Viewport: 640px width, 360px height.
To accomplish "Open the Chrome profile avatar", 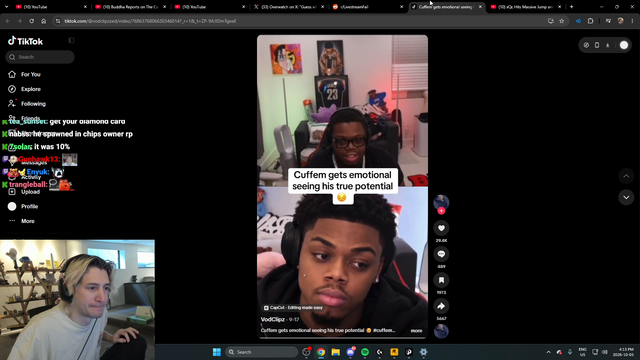I will click(x=620, y=21).
